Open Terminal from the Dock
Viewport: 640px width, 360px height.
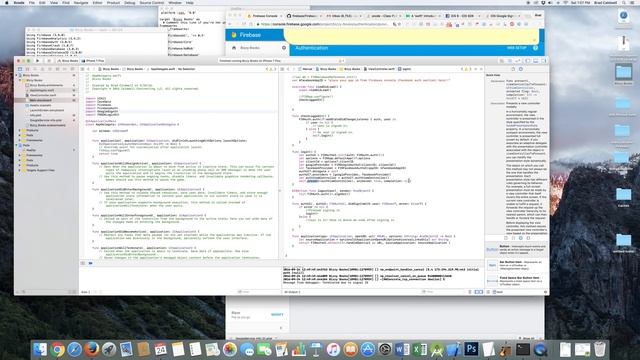pos(523,349)
